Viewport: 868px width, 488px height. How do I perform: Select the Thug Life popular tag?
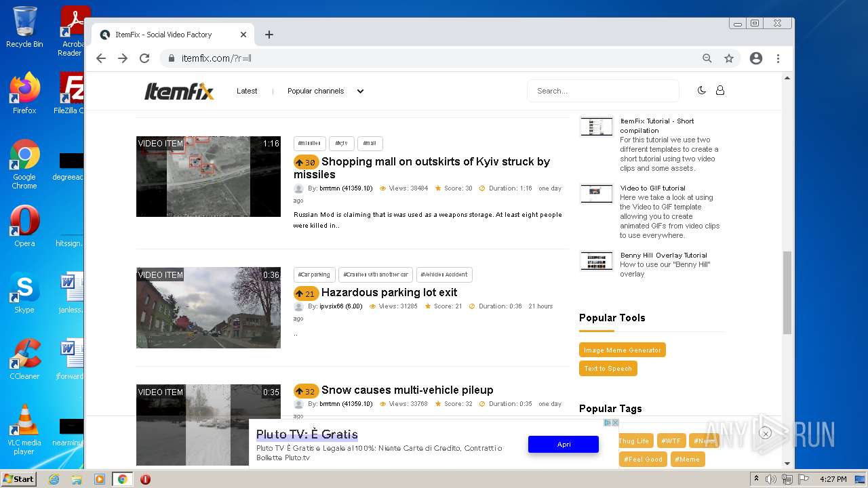click(x=635, y=441)
